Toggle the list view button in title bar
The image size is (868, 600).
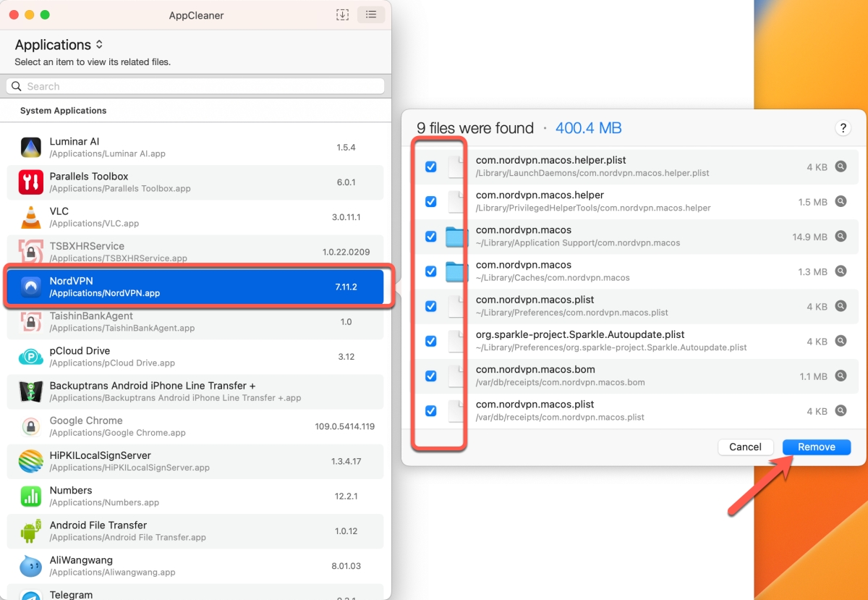[x=370, y=14]
